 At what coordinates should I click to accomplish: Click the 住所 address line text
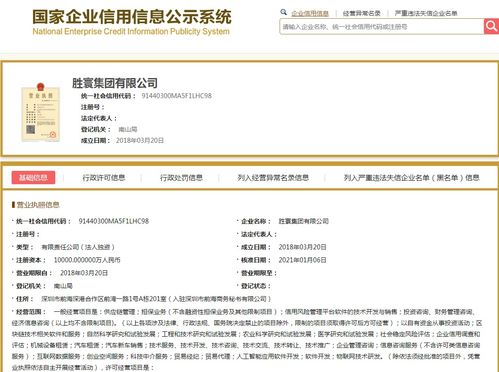(x=156, y=299)
